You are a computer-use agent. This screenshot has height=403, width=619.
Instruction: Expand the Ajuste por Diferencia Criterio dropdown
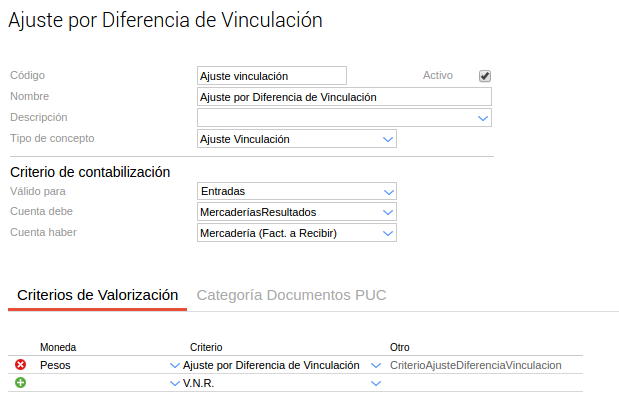point(376,366)
